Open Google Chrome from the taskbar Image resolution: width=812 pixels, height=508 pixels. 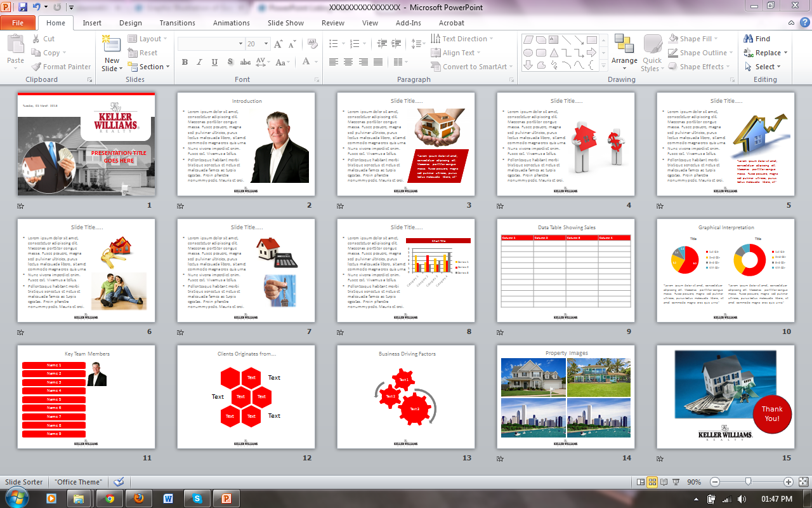coord(110,498)
